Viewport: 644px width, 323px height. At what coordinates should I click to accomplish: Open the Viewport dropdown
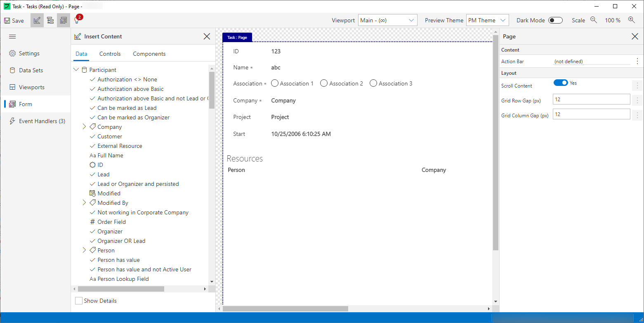pos(387,20)
